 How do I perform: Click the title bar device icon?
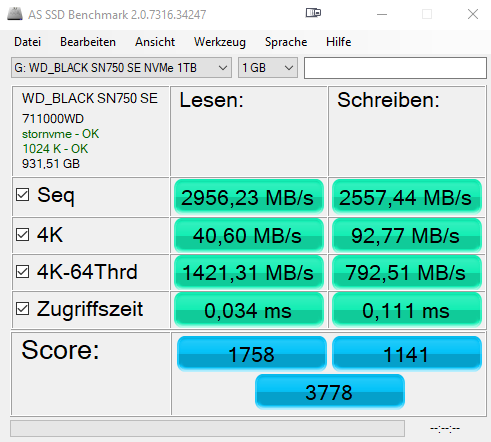coord(313,13)
